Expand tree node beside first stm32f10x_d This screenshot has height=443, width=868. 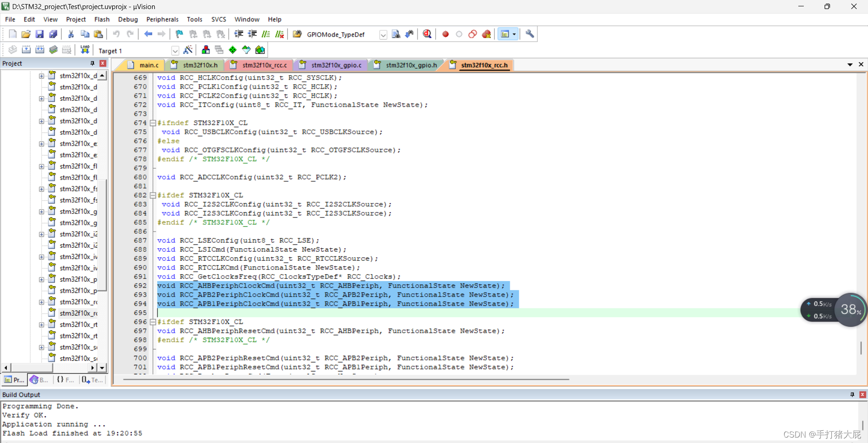(41, 76)
